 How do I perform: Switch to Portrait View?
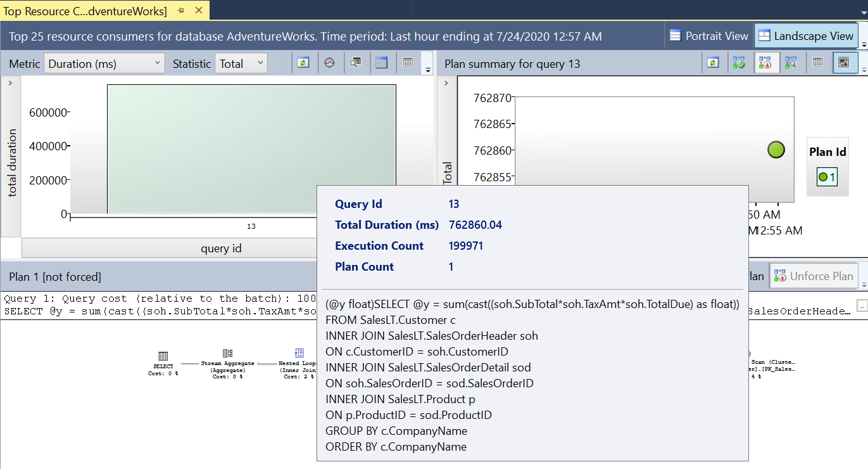[x=709, y=36]
